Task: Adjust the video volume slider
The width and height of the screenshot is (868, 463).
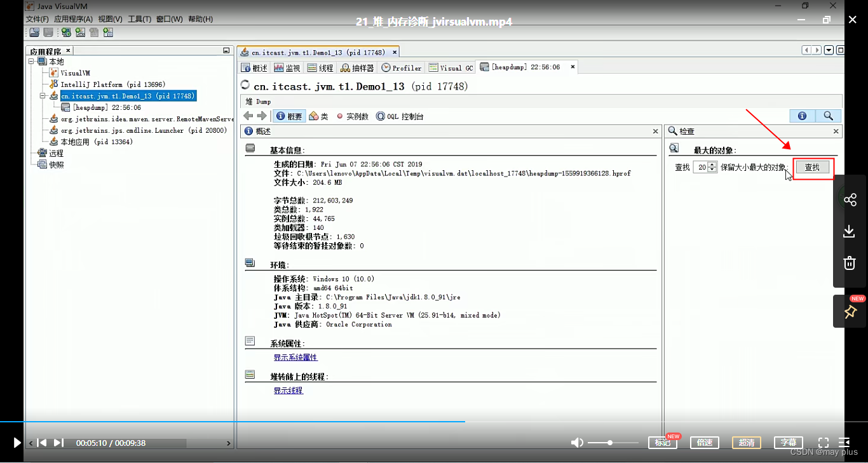Action: pos(613,443)
